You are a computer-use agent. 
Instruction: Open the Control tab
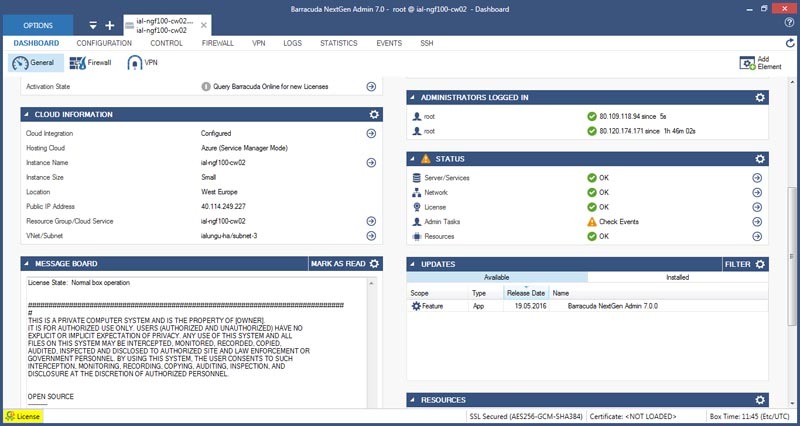pos(166,43)
